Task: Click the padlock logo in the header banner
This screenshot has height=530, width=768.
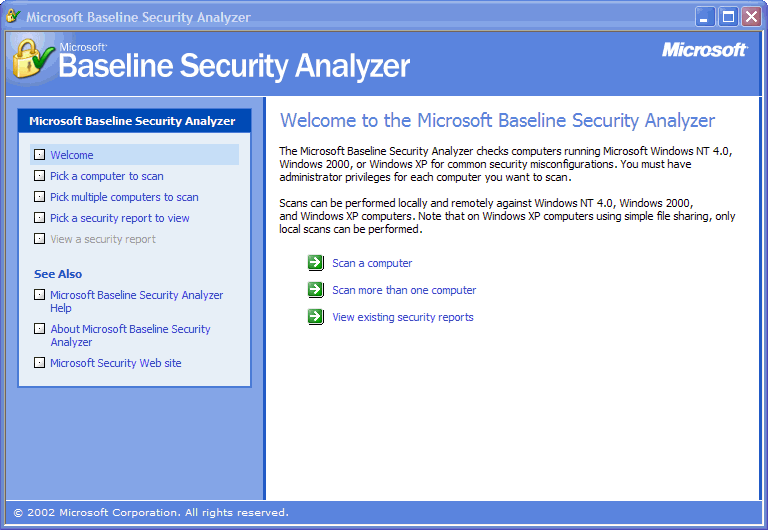Action: [x=32, y=60]
